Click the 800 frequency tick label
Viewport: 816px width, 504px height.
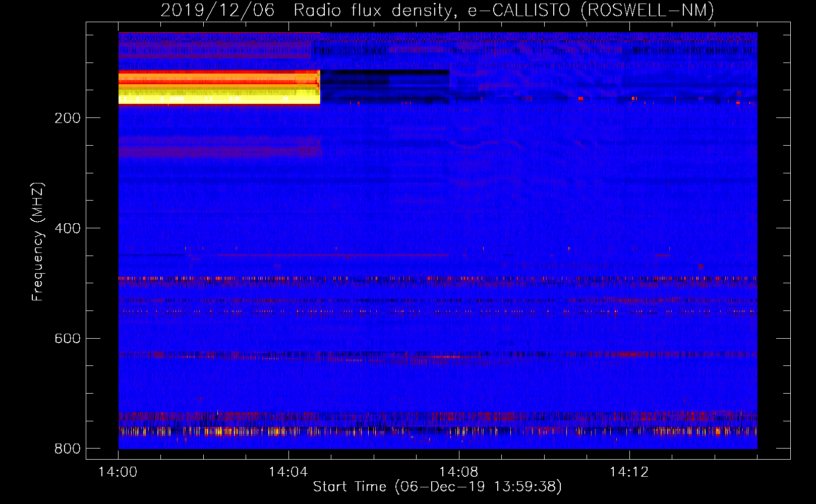pyautogui.click(x=68, y=449)
